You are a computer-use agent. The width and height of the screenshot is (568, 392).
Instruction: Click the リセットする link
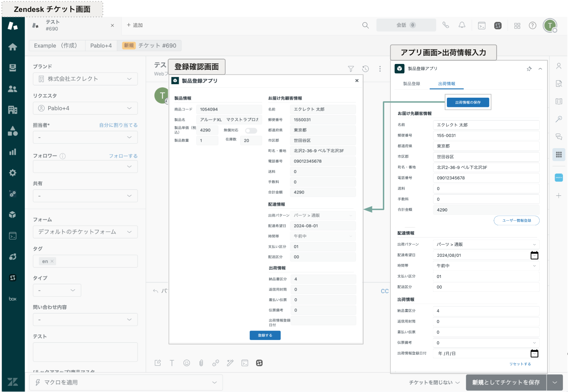[x=520, y=364]
